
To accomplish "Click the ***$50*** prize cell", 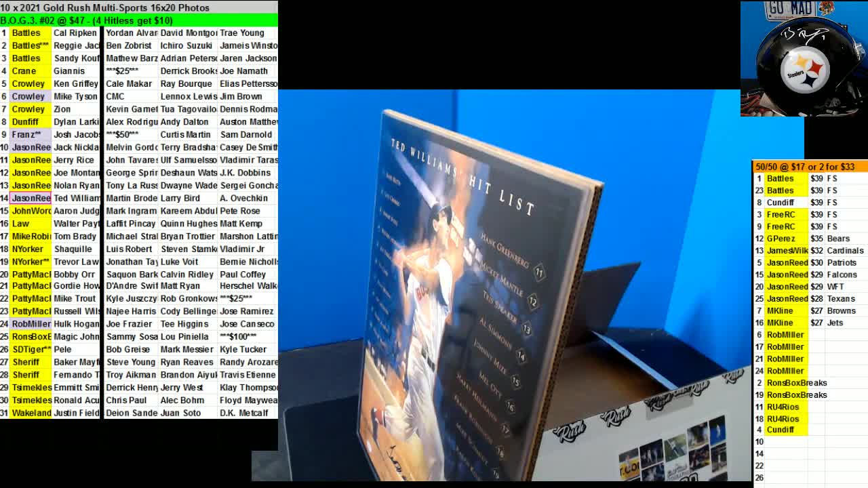I will tap(131, 134).
